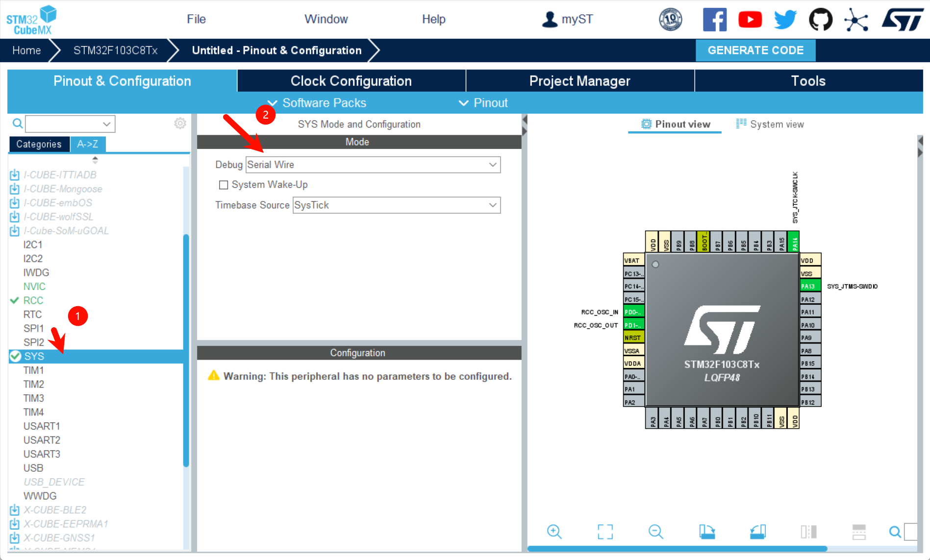Open the Twitter icon link

(785, 20)
